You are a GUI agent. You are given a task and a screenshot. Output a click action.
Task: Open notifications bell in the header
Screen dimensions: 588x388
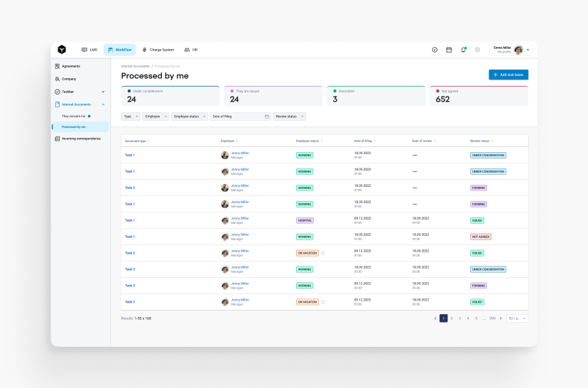click(463, 50)
